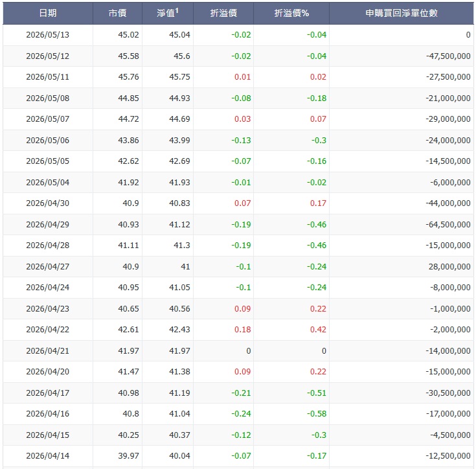The image size is (476, 469).
Task: Select date cell 2026/04/16
Action: [x=48, y=414]
